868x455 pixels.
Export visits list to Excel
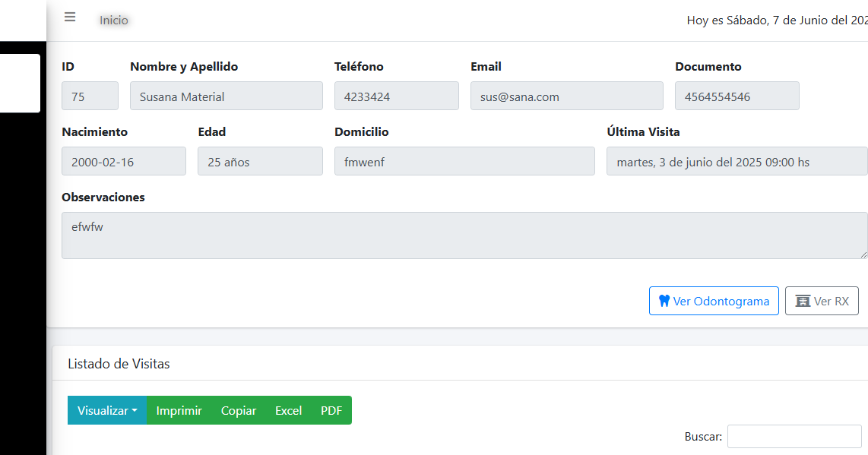coord(288,410)
